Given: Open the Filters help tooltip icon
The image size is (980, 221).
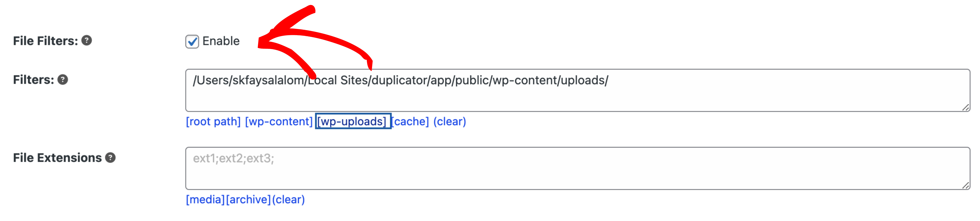Looking at the screenshot, I should tap(63, 80).
